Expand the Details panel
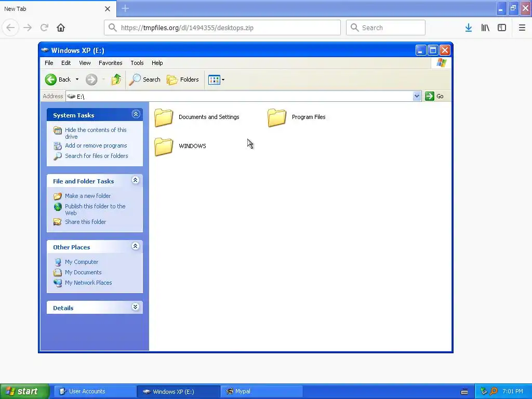Screen dimensions: 532x399 tap(136, 307)
